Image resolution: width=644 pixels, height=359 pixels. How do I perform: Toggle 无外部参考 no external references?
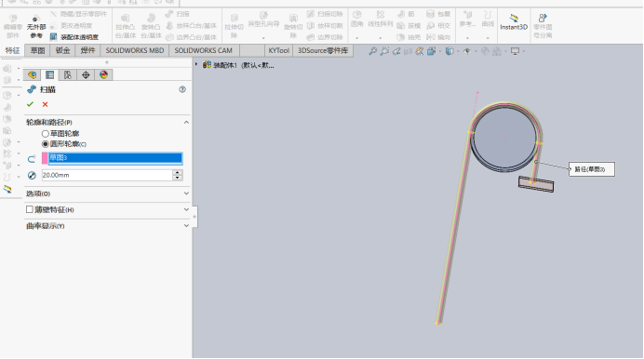pyautogui.click(x=36, y=27)
